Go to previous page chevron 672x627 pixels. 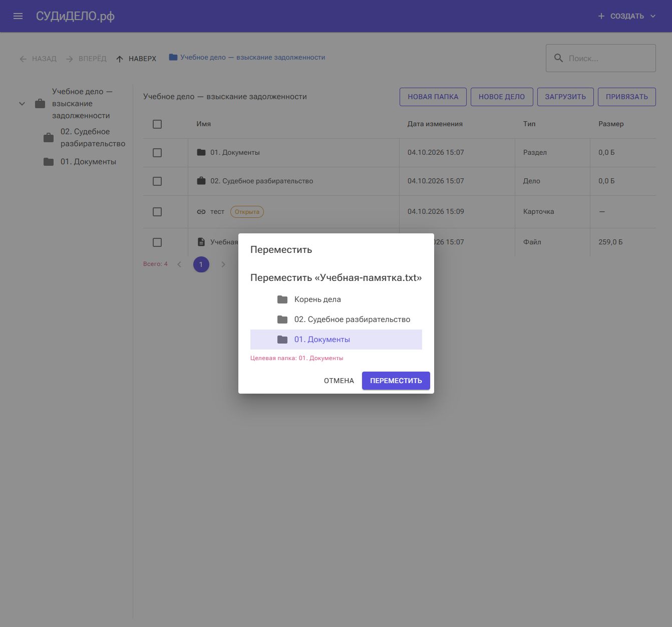[179, 264]
